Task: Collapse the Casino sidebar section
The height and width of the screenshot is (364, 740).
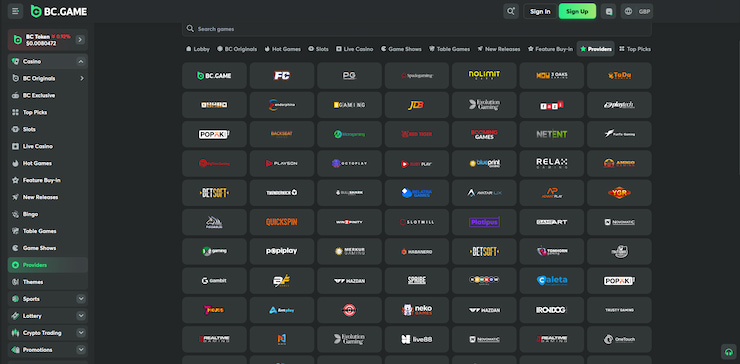Action: click(81, 61)
